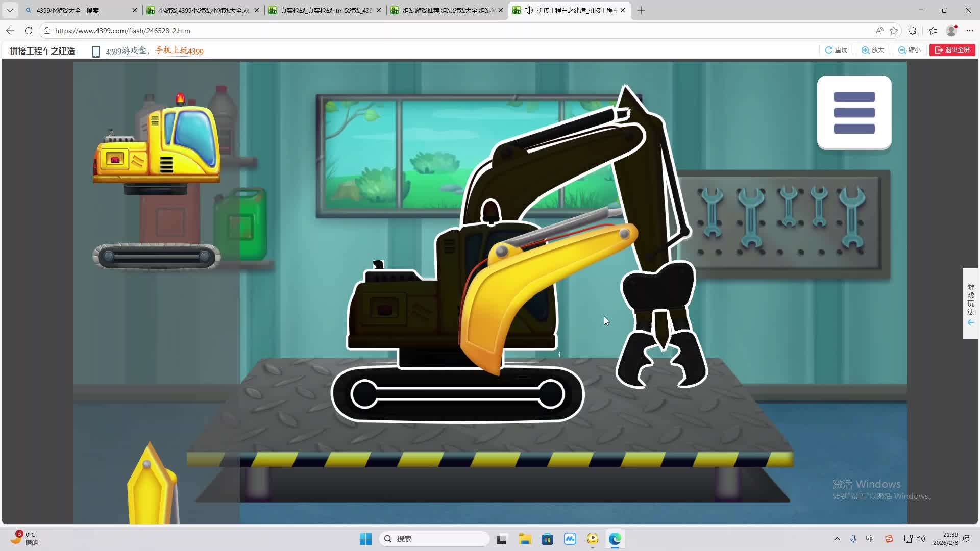
Task: Click the 放大 zoom in button
Action: point(873,50)
